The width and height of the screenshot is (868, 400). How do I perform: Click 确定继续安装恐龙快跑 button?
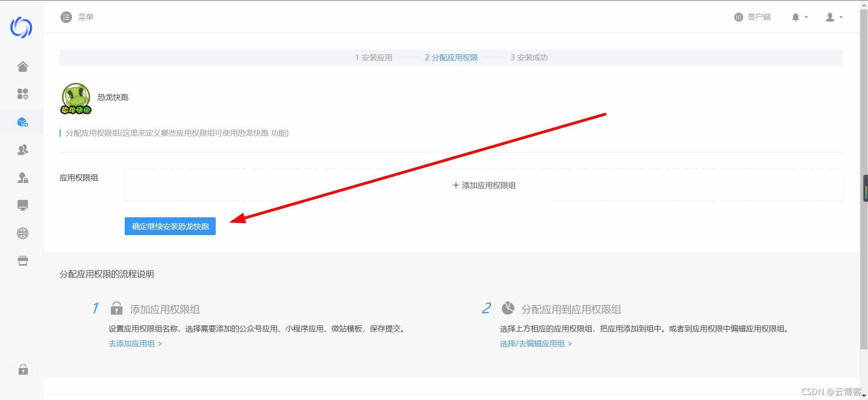coord(170,226)
